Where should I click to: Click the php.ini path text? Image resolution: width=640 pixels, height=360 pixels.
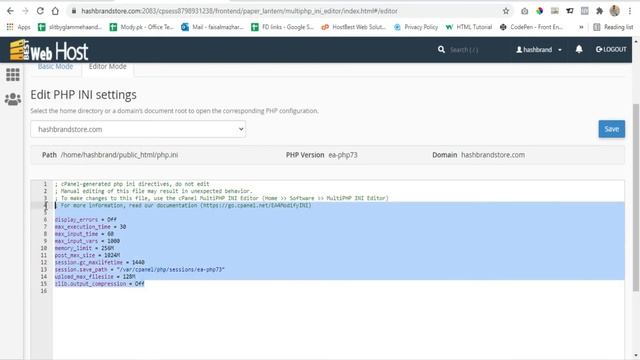pyautogui.click(x=119, y=155)
